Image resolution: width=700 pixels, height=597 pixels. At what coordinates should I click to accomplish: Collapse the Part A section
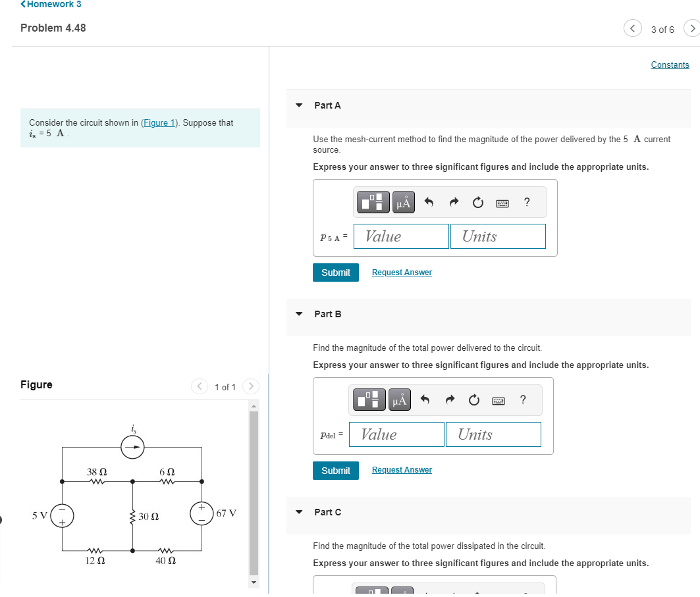pyautogui.click(x=298, y=105)
